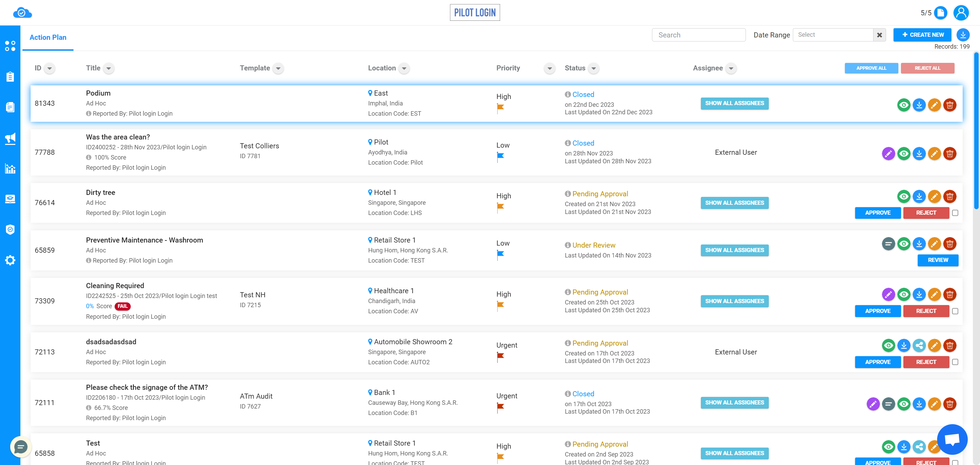This screenshot has height=465, width=980.
Task: Click grey comment icon on row 65859
Action: [888, 244]
